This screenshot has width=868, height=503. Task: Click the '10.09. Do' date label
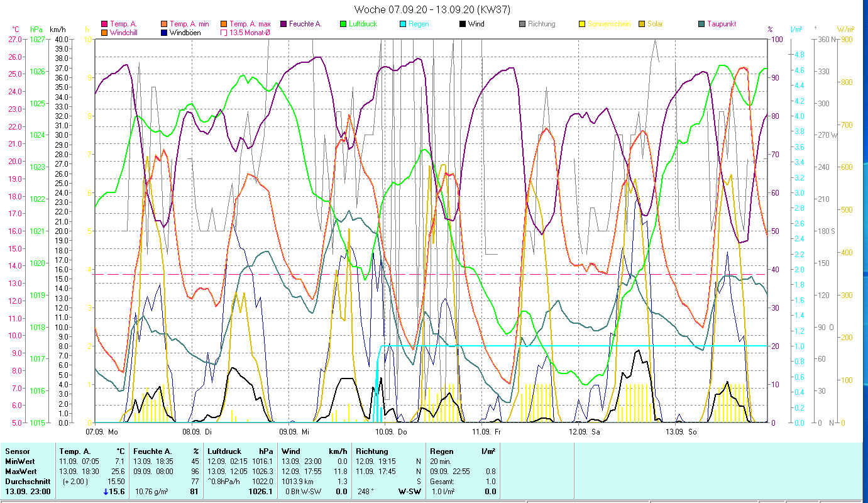(x=391, y=432)
